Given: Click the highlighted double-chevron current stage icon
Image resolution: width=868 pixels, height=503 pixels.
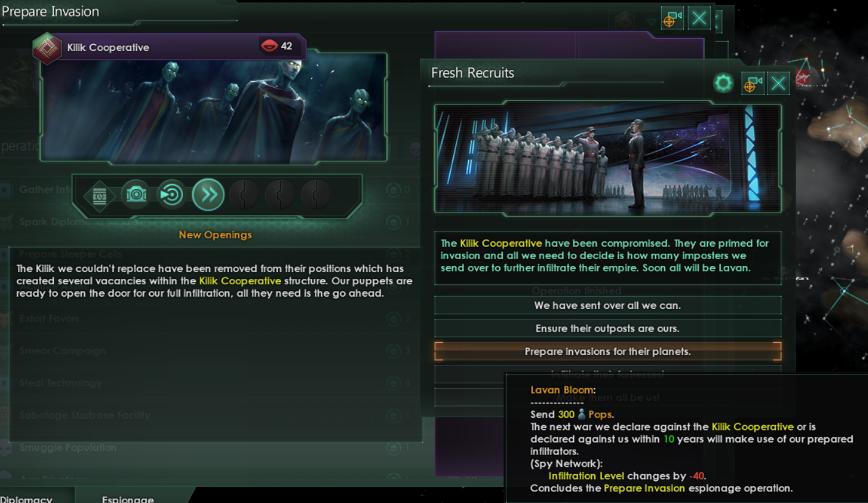Looking at the screenshot, I should point(208,195).
